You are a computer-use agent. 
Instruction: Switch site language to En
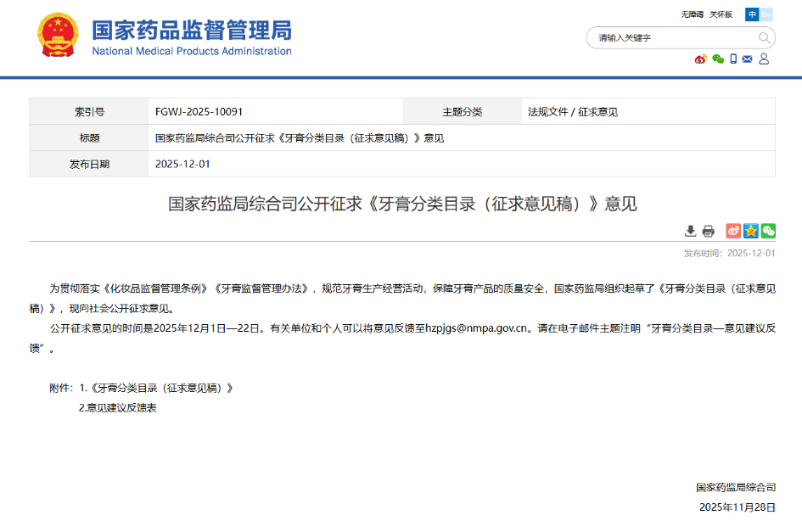click(x=766, y=14)
